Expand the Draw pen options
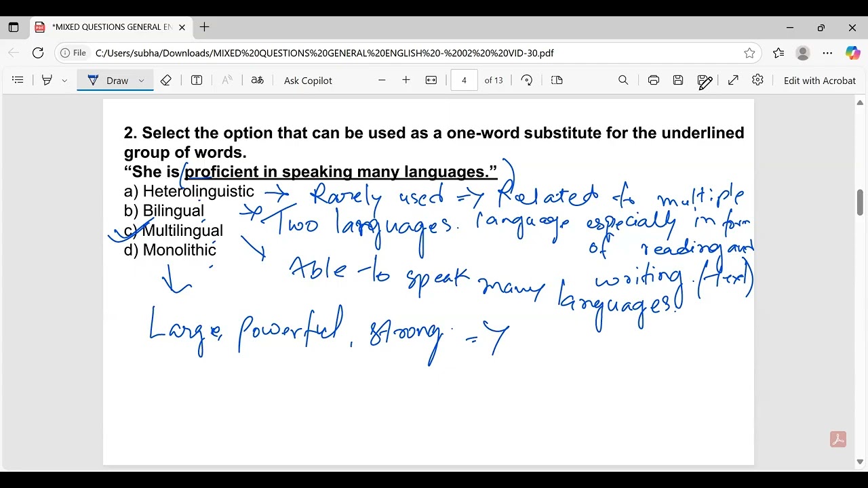The image size is (868, 488). (x=141, y=80)
